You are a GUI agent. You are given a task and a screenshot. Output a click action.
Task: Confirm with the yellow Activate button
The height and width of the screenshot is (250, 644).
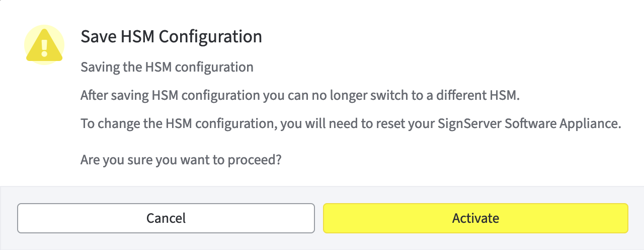[475, 218]
